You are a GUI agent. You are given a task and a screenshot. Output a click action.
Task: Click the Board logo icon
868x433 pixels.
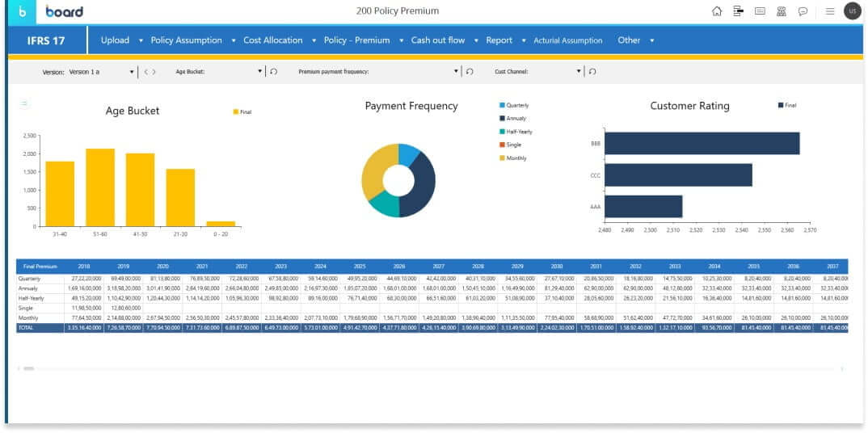pyautogui.click(x=21, y=11)
